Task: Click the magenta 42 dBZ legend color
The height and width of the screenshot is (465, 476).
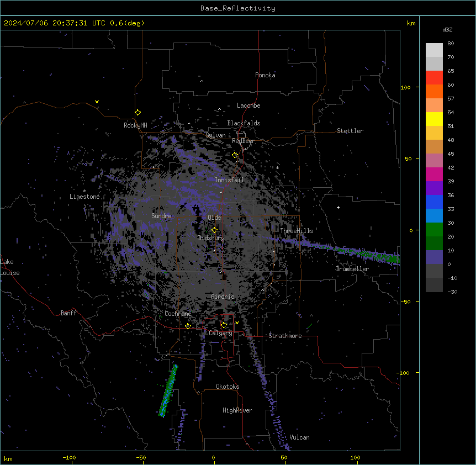Action: point(434,174)
